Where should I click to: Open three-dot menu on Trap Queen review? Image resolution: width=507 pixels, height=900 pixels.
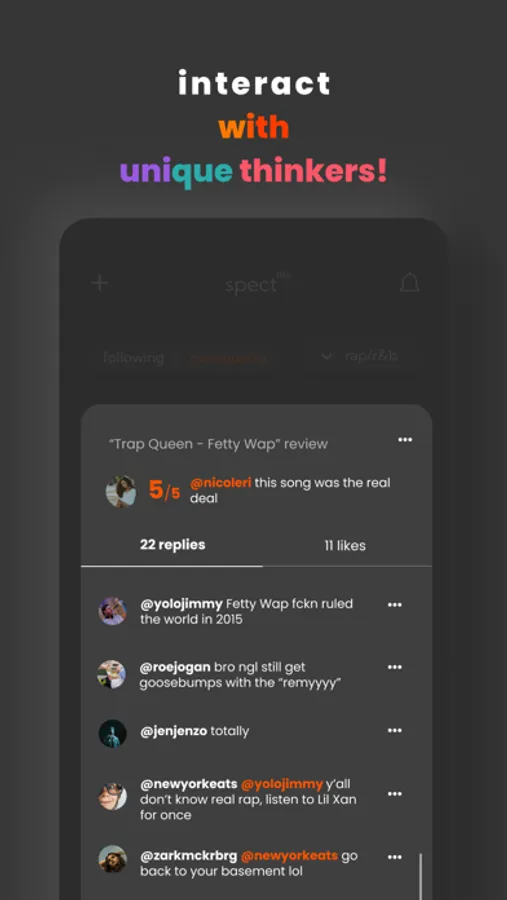pyautogui.click(x=405, y=440)
